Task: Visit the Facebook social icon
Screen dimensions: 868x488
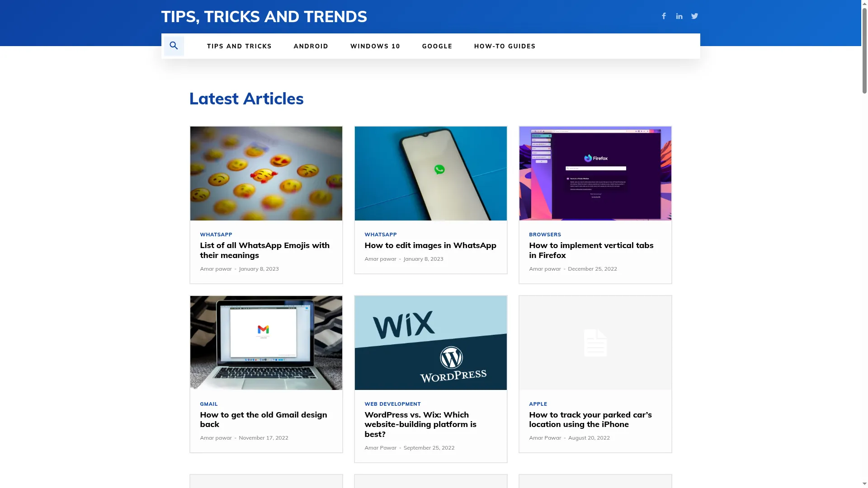Action: click(664, 16)
